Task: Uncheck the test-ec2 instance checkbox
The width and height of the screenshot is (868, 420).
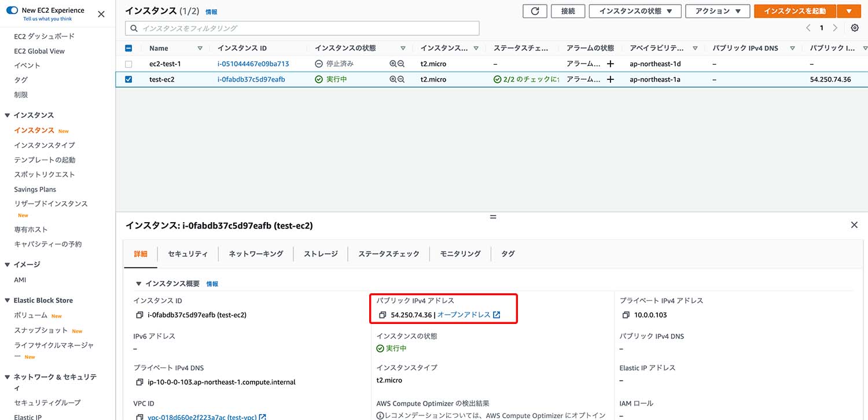Action: point(128,79)
